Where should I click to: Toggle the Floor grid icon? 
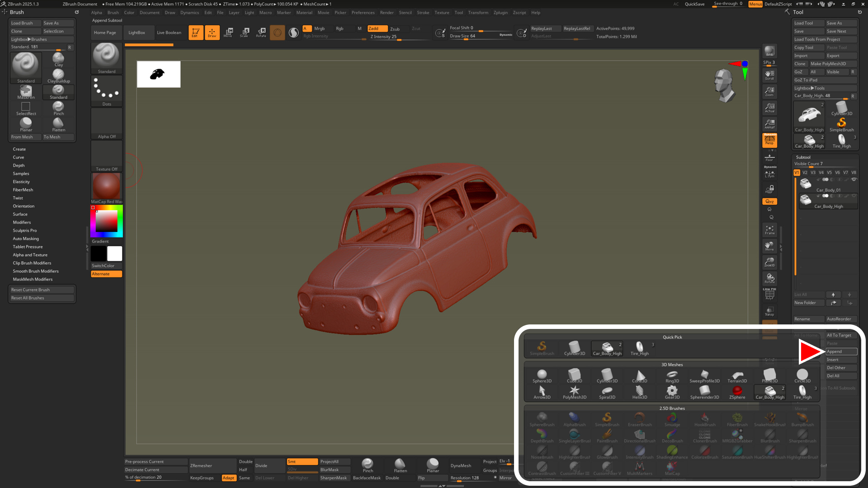(x=769, y=157)
